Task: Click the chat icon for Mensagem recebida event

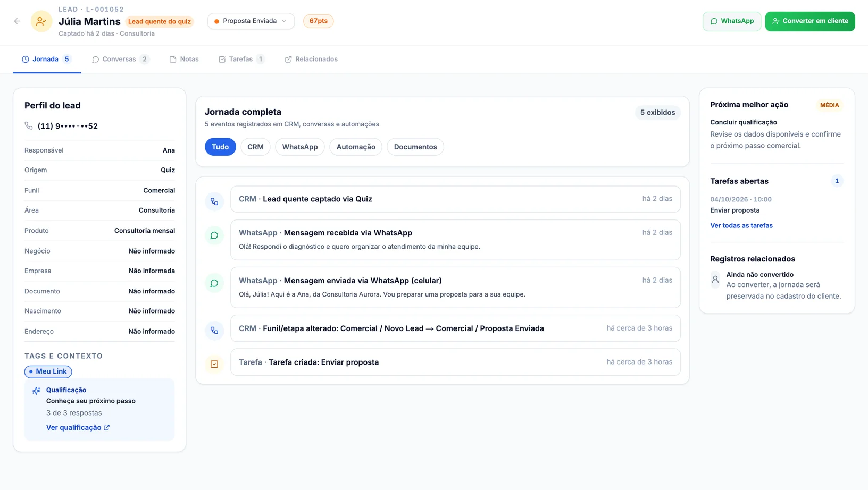Action: tap(214, 235)
